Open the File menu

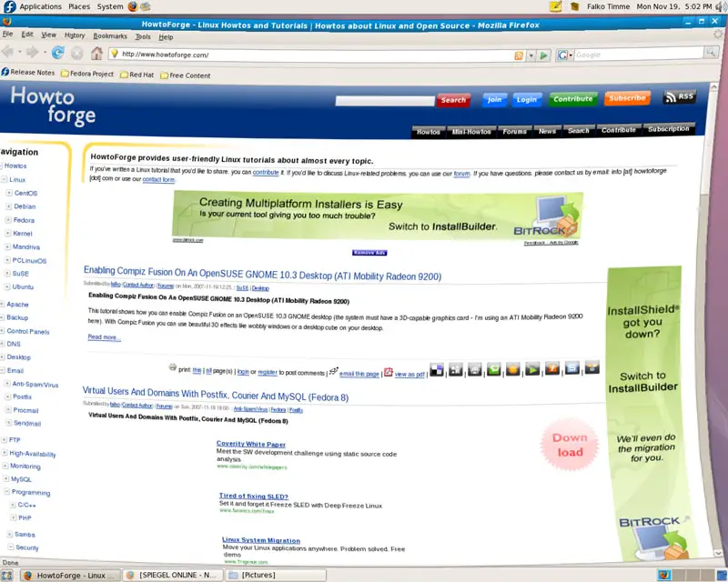point(7,34)
